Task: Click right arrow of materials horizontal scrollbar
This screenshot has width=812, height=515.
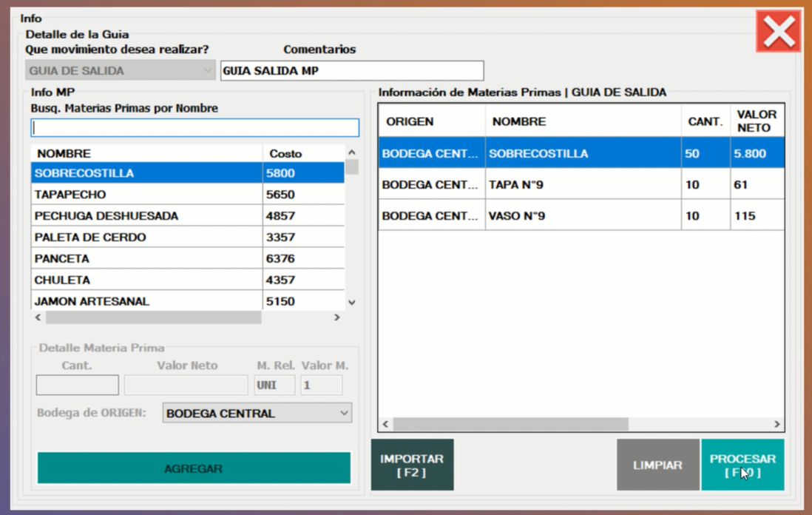Action: tap(336, 317)
